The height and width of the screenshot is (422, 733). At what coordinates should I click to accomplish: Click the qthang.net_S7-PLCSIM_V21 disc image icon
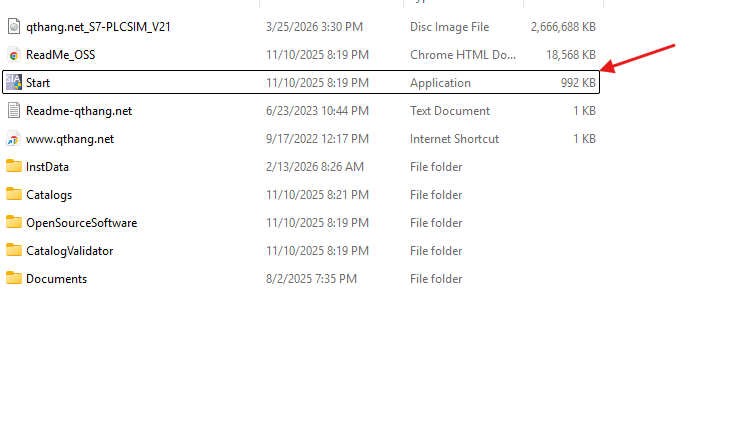click(14, 27)
